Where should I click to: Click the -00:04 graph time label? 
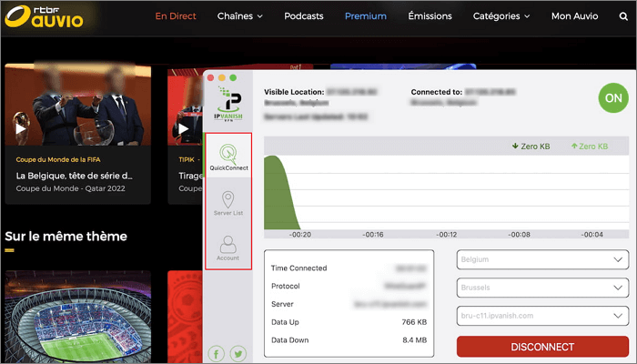(x=591, y=235)
